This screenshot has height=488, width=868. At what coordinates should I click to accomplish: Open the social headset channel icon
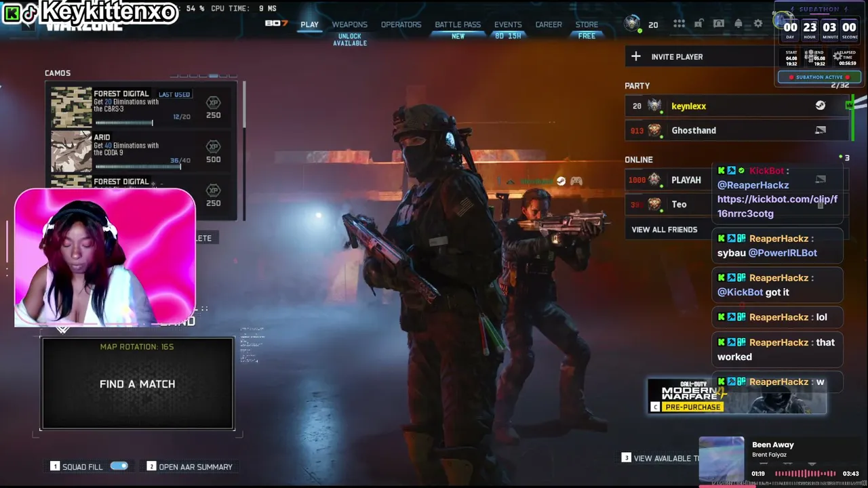tap(719, 24)
